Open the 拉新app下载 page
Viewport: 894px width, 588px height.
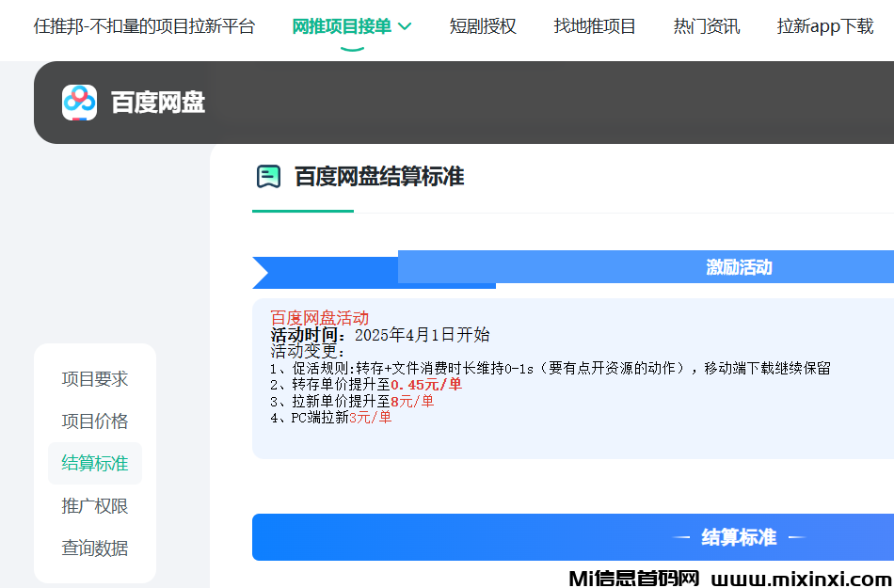tap(825, 26)
